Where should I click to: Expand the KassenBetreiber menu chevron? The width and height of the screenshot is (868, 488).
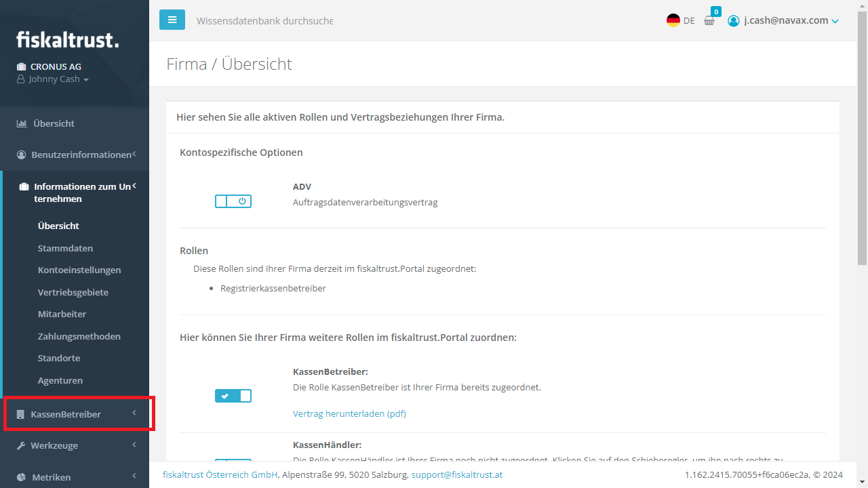click(x=134, y=413)
